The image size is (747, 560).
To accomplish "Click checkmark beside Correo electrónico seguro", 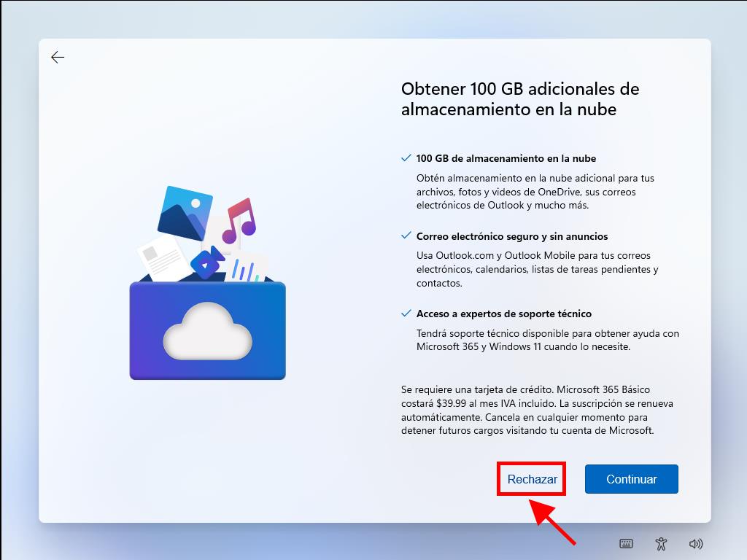I will pyautogui.click(x=406, y=236).
